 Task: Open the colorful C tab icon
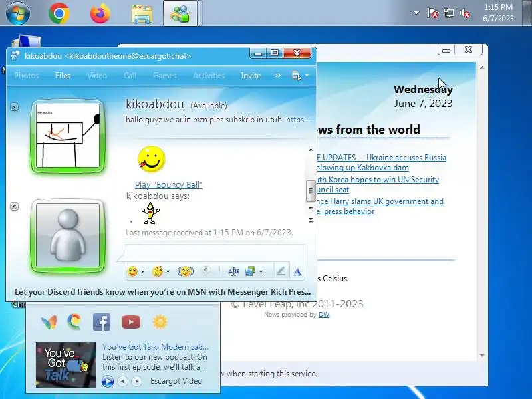pyautogui.click(x=74, y=322)
